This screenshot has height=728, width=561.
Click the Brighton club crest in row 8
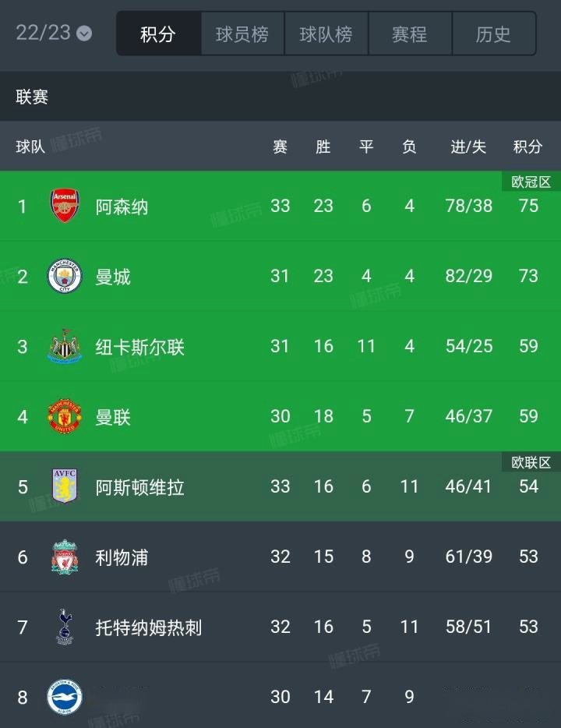click(x=65, y=696)
